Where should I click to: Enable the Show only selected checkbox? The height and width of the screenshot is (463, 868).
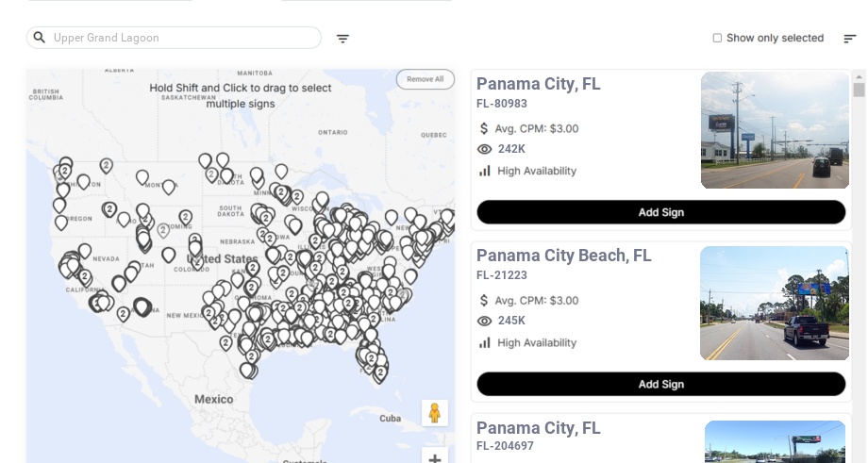(x=717, y=38)
